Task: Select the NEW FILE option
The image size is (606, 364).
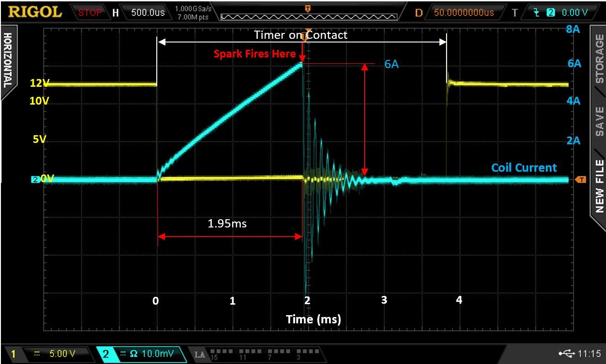Action: pos(598,186)
